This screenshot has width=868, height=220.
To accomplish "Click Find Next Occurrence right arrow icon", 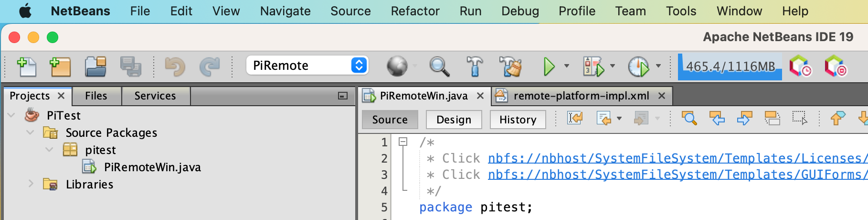I will (744, 118).
